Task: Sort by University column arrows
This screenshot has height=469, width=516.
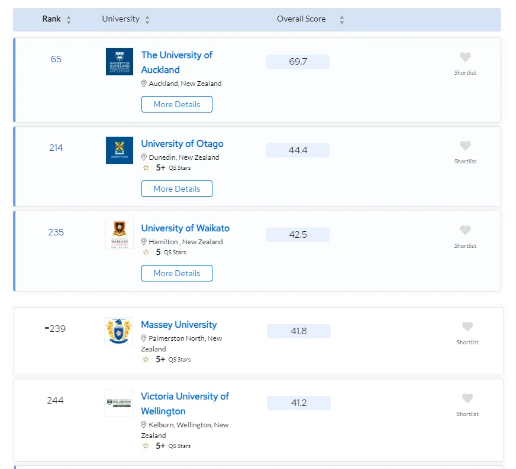Action: pyautogui.click(x=147, y=20)
